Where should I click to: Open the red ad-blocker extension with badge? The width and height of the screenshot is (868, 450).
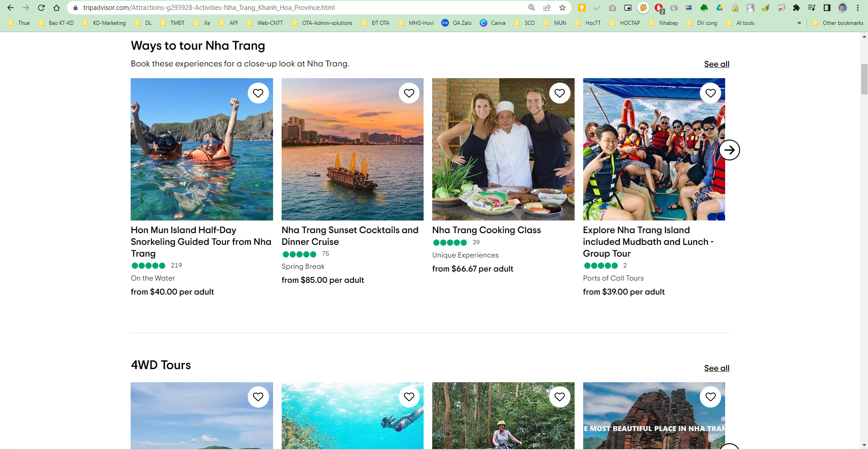point(659,8)
